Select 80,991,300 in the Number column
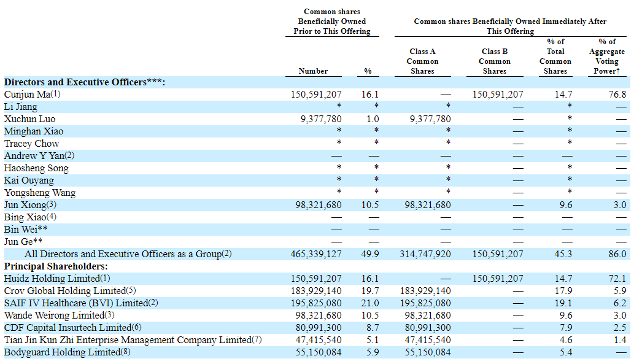 point(319,328)
